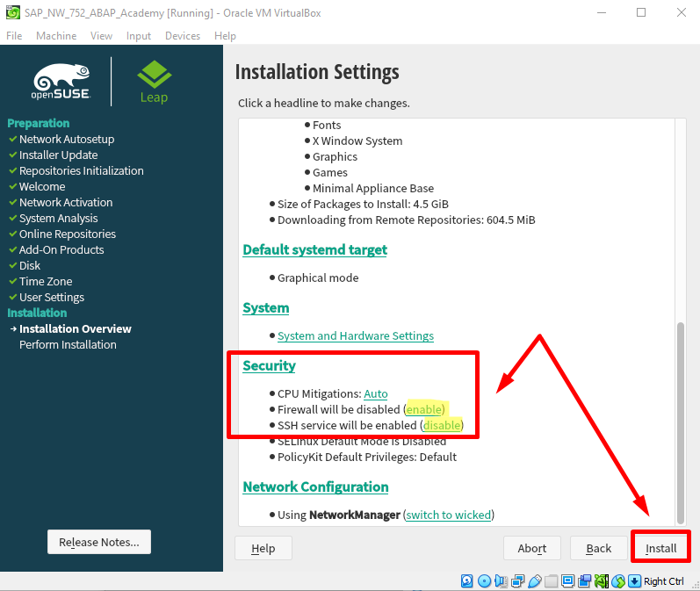The width and height of the screenshot is (700, 591).
Task: Enable the firewall via enable link
Action: click(x=423, y=409)
